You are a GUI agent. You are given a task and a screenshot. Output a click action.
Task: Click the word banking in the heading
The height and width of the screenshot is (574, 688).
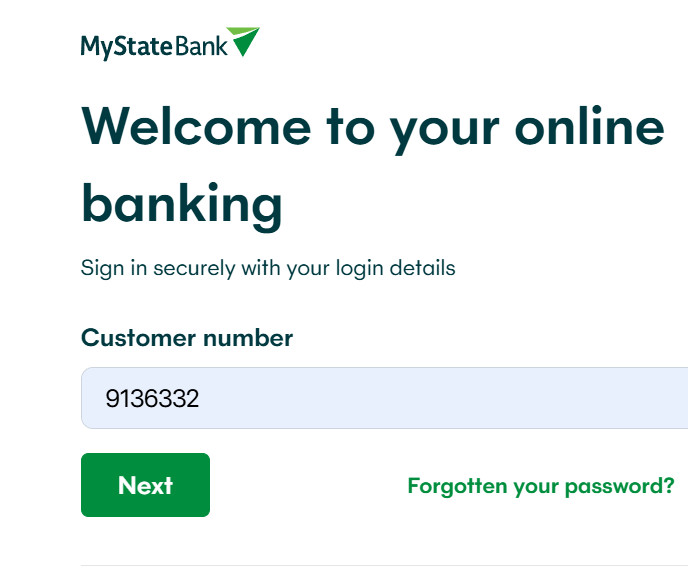(x=181, y=203)
